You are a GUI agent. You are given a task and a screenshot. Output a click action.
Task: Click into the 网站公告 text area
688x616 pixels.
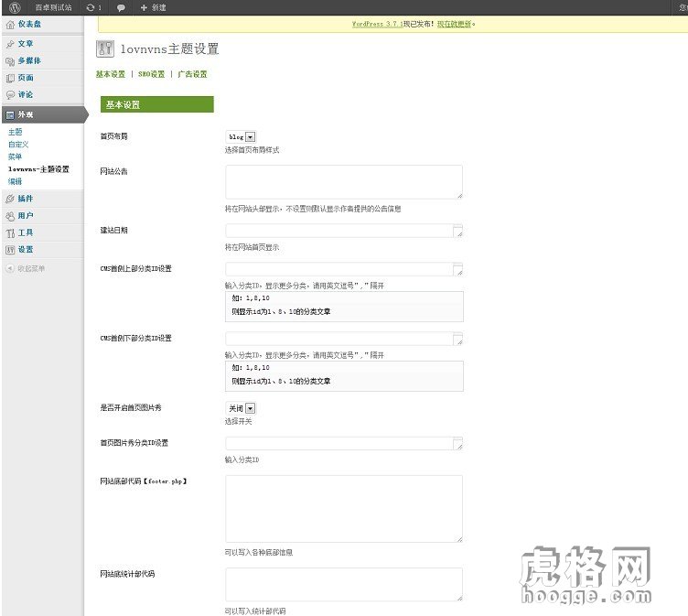[x=344, y=182]
